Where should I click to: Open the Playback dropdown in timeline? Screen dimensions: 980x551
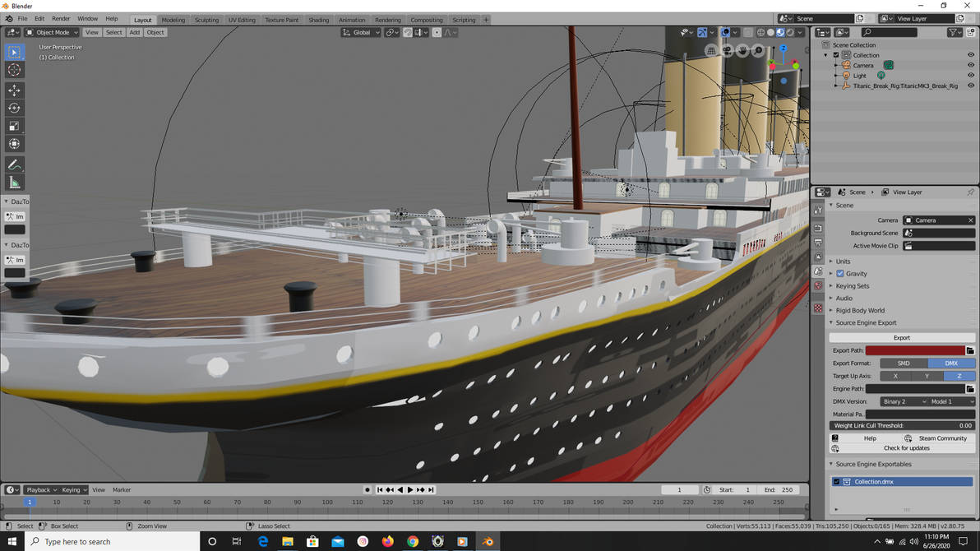[x=41, y=490]
